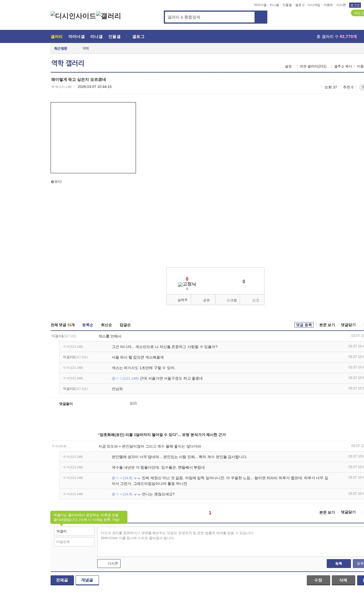The width and height of the screenshot is (364, 593).
Task: Open 디시콘 picker below comment box
Action: [109, 563]
